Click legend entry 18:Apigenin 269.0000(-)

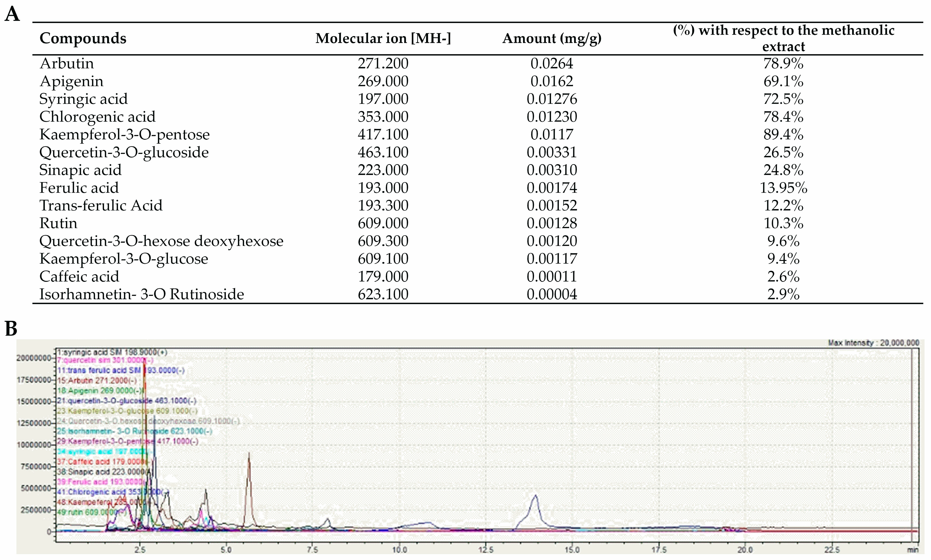pyautogui.click(x=100, y=391)
